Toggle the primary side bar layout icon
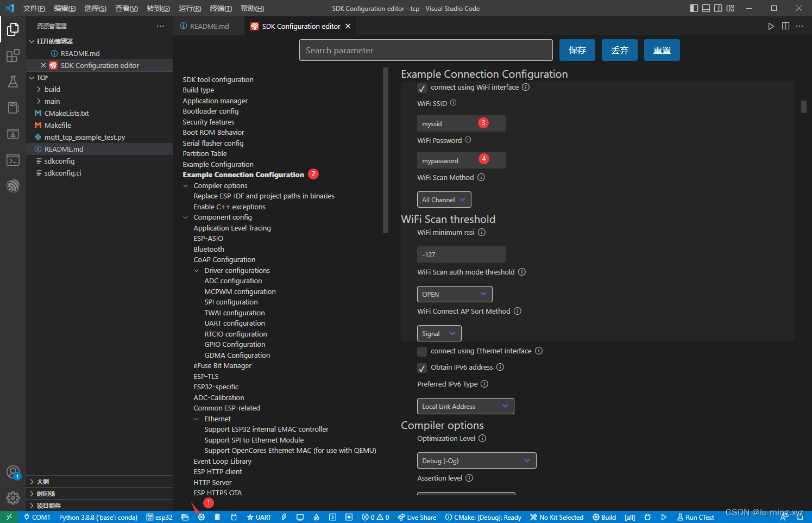This screenshot has height=523, width=812. click(x=694, y=8)
